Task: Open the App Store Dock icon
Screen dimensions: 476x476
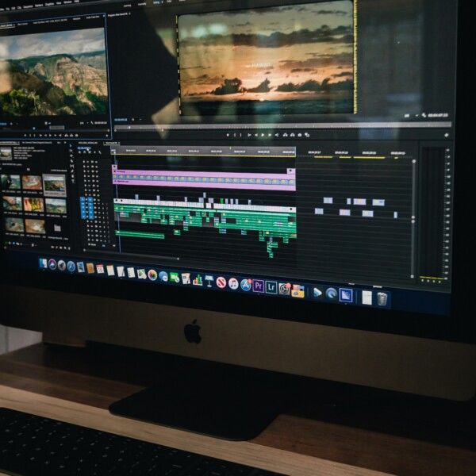Action: coord(245,284)
